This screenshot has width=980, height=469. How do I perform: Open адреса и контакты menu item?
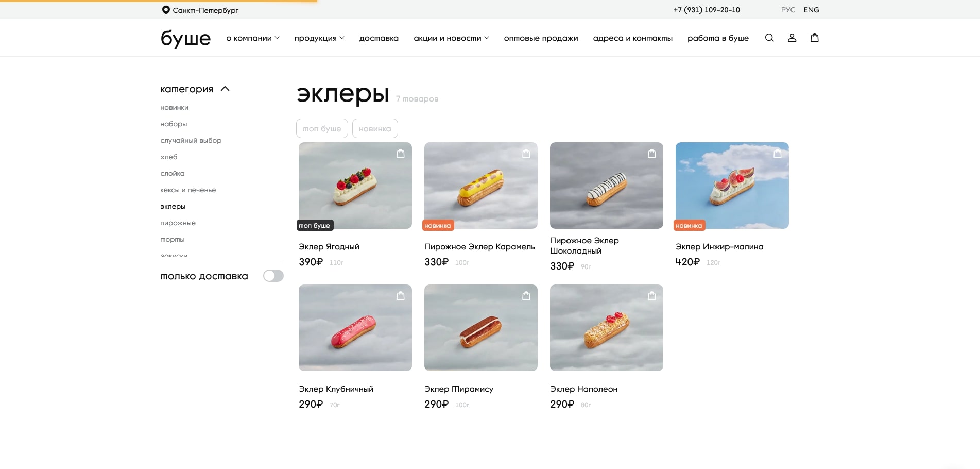pyautogui.click(x=633, y=38)
